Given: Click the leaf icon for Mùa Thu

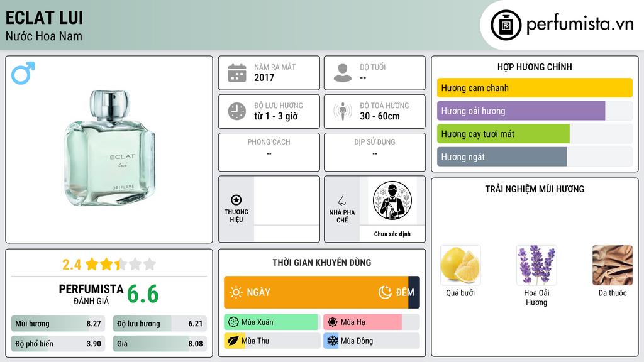Looking at the screenshot, I should pos(233,341).
